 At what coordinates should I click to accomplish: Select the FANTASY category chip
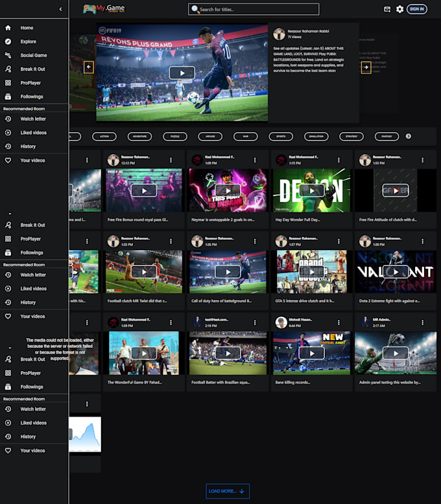point(387,136)
